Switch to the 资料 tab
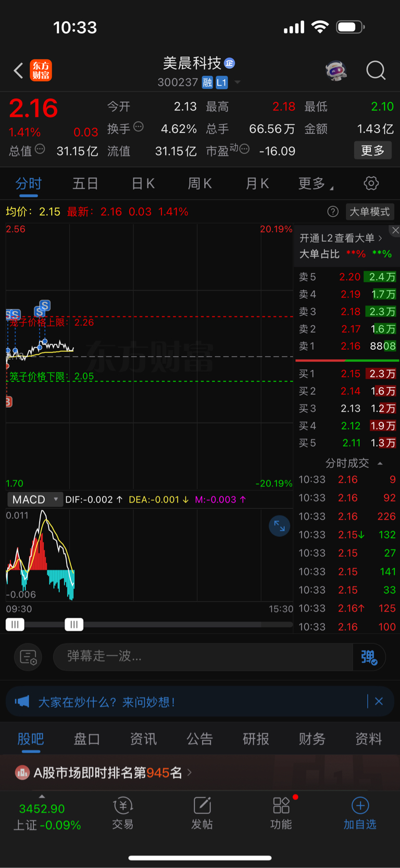Viewport: 400px width, 868px height. tap(368, 739)
